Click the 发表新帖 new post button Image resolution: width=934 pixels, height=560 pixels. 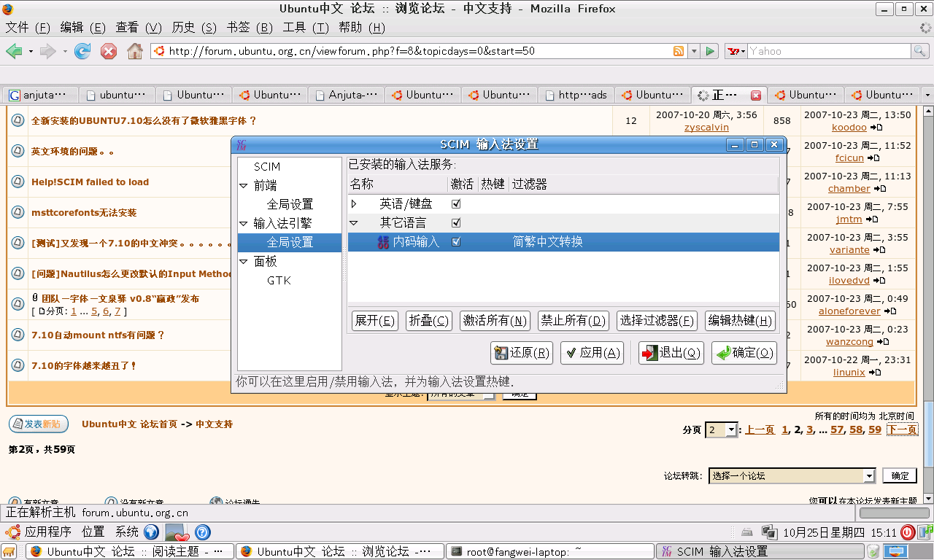tap(38, 424)
